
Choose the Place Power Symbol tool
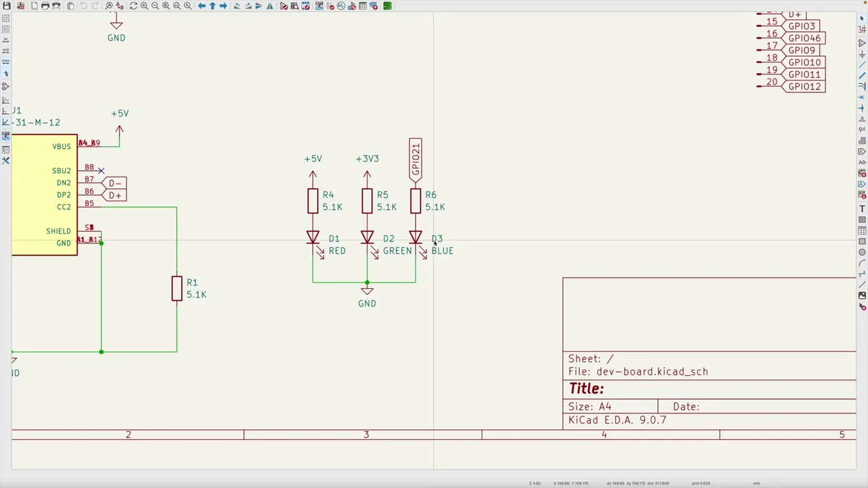pos(862,54)
